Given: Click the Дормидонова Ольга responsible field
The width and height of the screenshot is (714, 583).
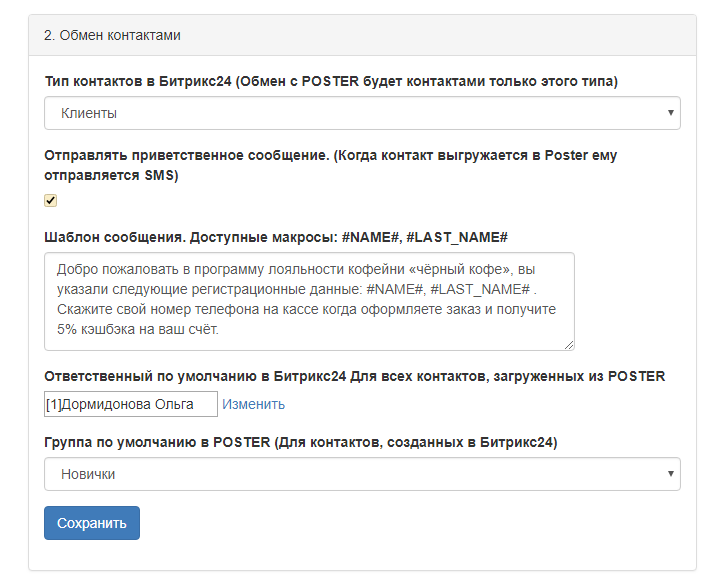Looking at the screenshot, I should 131,404.
